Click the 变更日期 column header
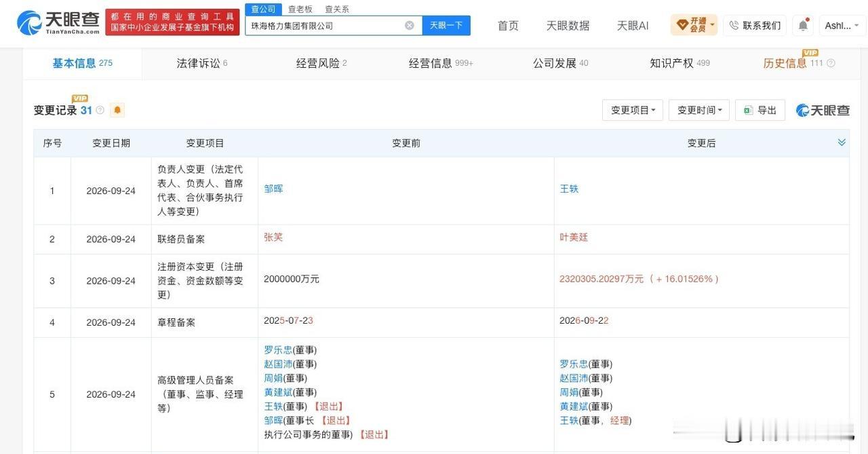This screenshot has height=454, width=868. pyautogui.click(x=111, y=143)
